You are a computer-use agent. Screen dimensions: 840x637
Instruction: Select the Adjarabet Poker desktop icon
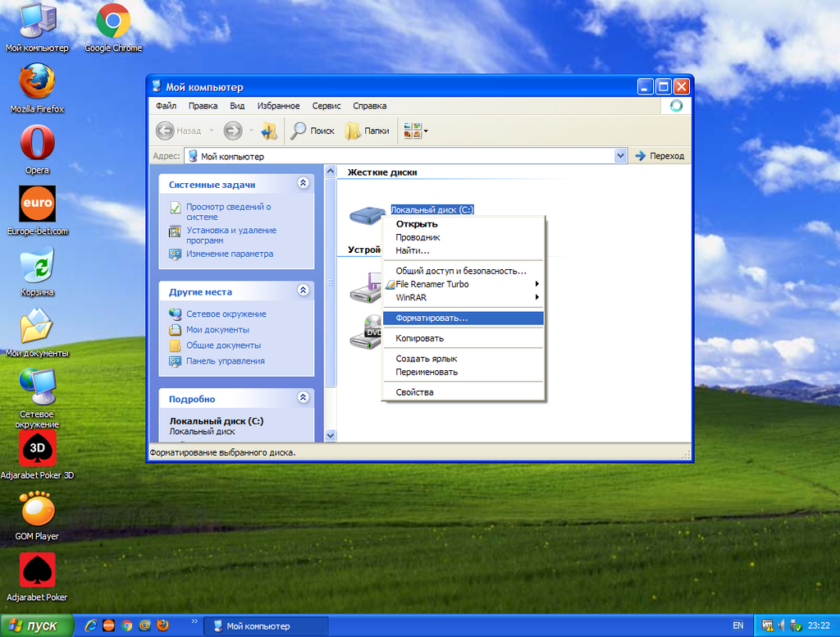(x=37, y=577)
